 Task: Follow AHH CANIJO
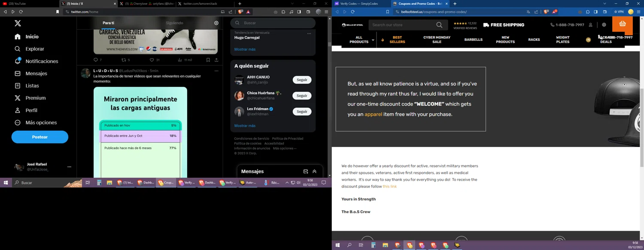tap(302, 80)
